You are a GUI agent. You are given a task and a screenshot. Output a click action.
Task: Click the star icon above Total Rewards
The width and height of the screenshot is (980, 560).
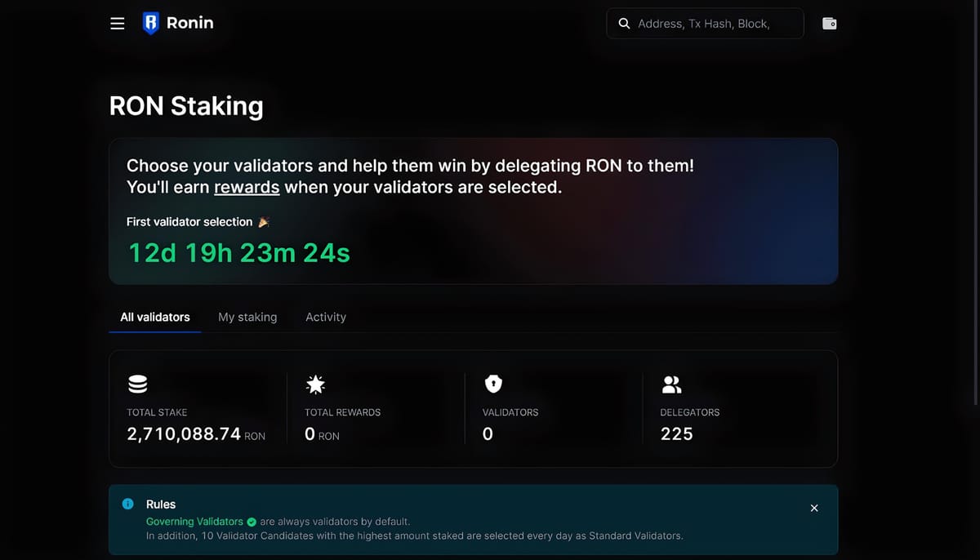click(316, 384)
